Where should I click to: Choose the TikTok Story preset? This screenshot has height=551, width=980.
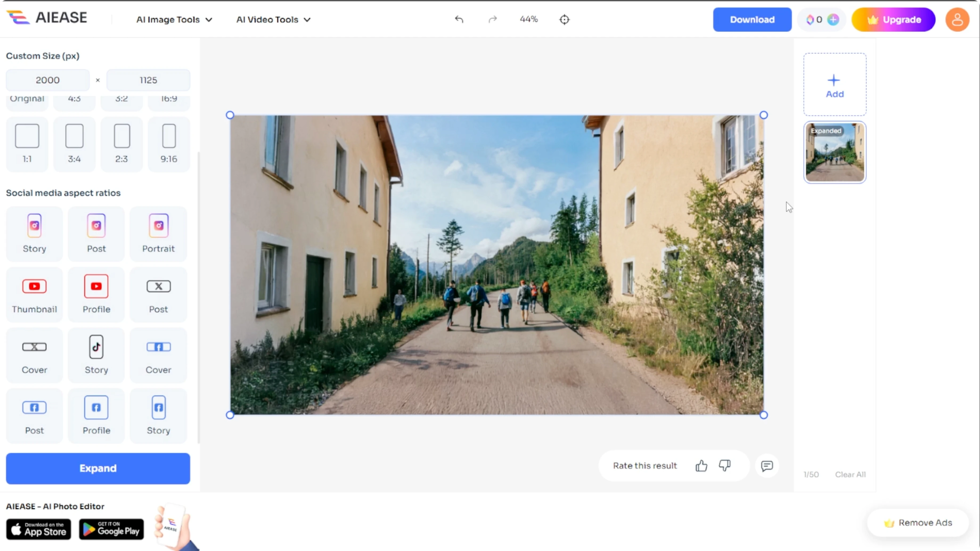[x=96, y=355]
